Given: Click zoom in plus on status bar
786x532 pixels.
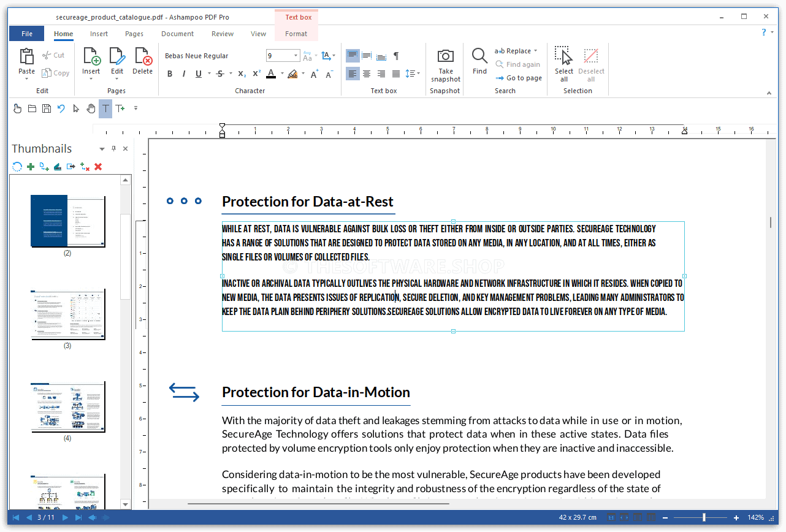Looking at the screenshot, I should pyautogui.click(x=736, y=518).
